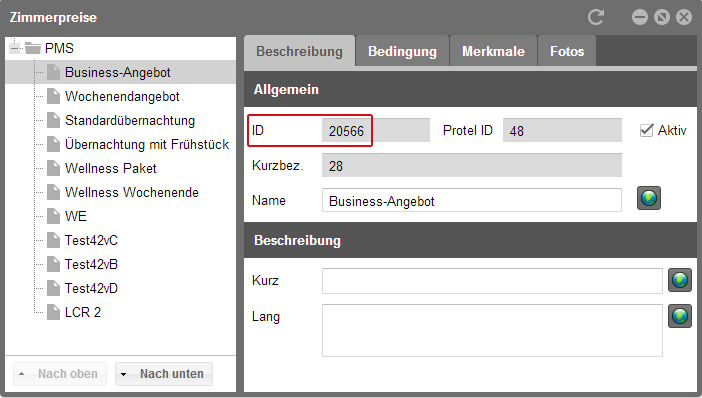Collapse the PMS tree node
Viewport: 702px width, 398px height.
coord(15,48)
